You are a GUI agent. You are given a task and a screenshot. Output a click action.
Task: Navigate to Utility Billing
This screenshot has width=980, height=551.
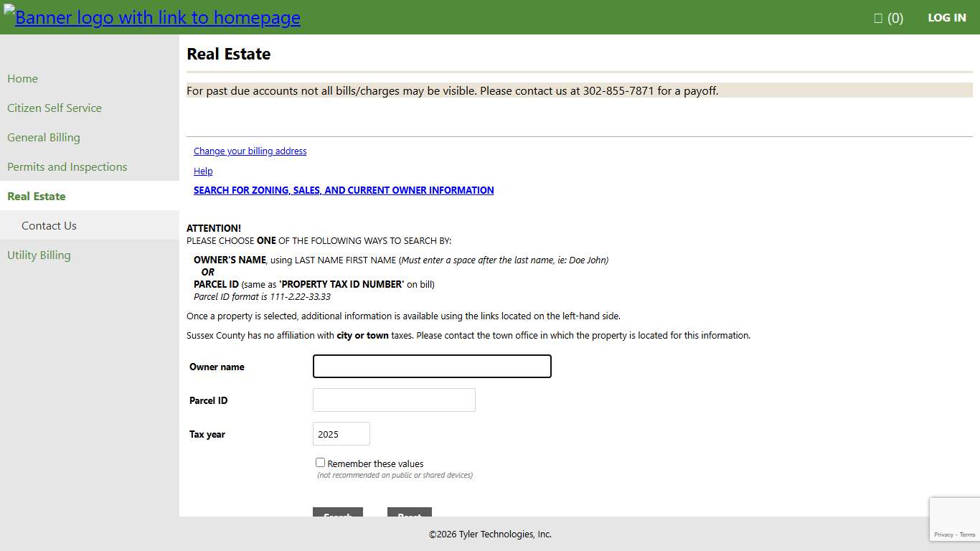tap(39, 255)
